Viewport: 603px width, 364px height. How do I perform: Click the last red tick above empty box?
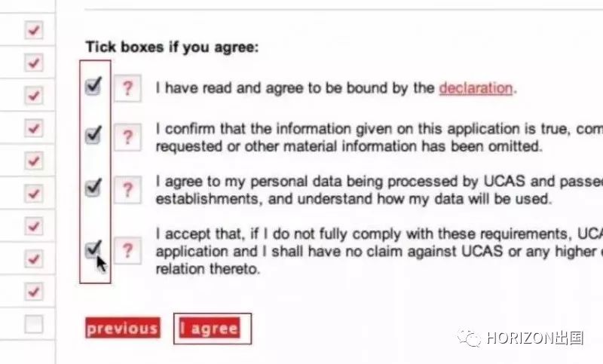tap(34, 292)
